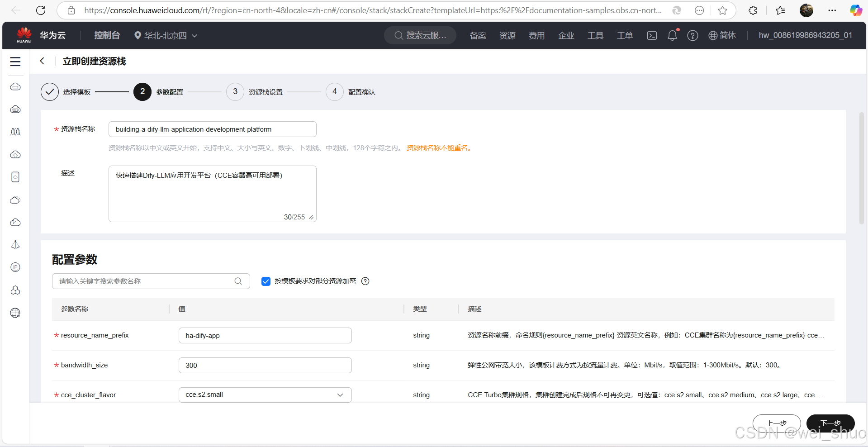Image resolution: width=868 pixels, height=447 pixels.
Task: Click the 上一步 button
Action: (776, 423)
